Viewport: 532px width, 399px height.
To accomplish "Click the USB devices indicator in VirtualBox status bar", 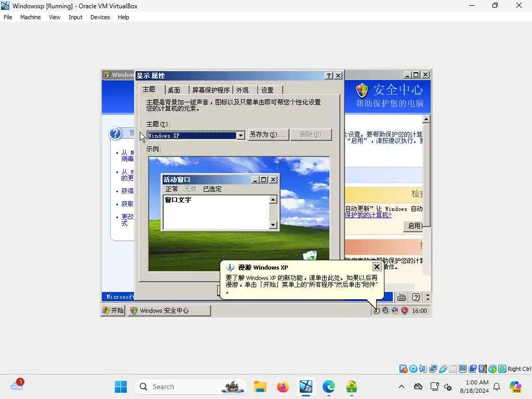I will coord(443,369).
